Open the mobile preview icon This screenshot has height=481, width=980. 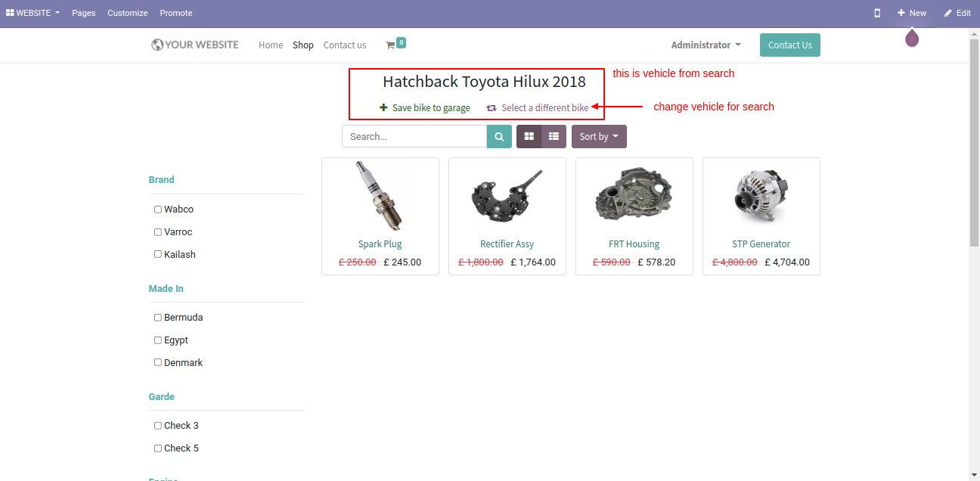pos(877,13)
